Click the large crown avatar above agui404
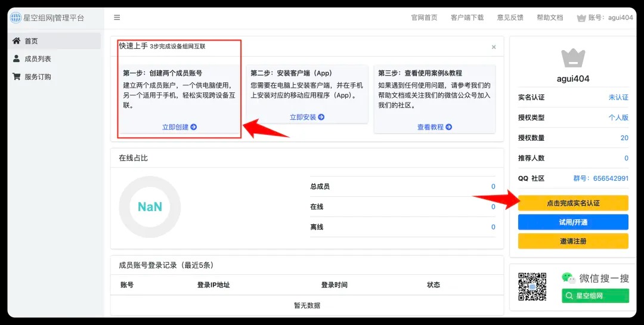Viewport: 644px width, 325px height. coord(573,58)
